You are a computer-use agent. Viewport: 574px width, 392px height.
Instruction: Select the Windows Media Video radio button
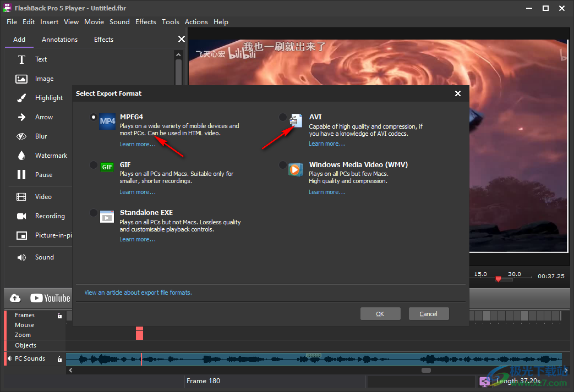283,165
